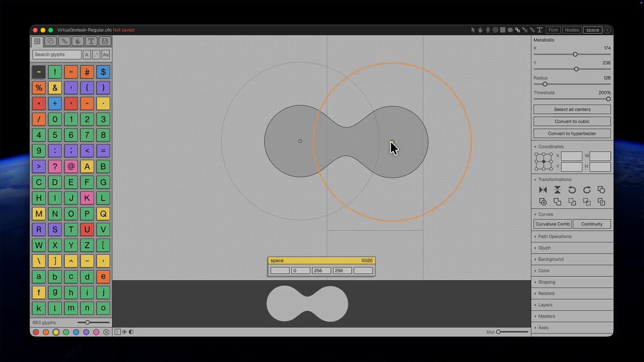The image size is (644, 362).
Task: Select the pen tool in the top toolbar
Action: pos(488,30)
